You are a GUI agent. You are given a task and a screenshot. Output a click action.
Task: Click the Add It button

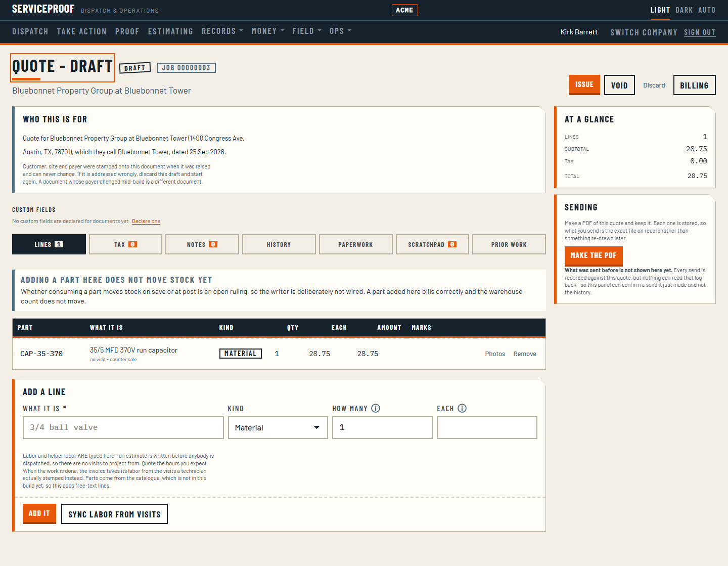[x=39, y=514]
